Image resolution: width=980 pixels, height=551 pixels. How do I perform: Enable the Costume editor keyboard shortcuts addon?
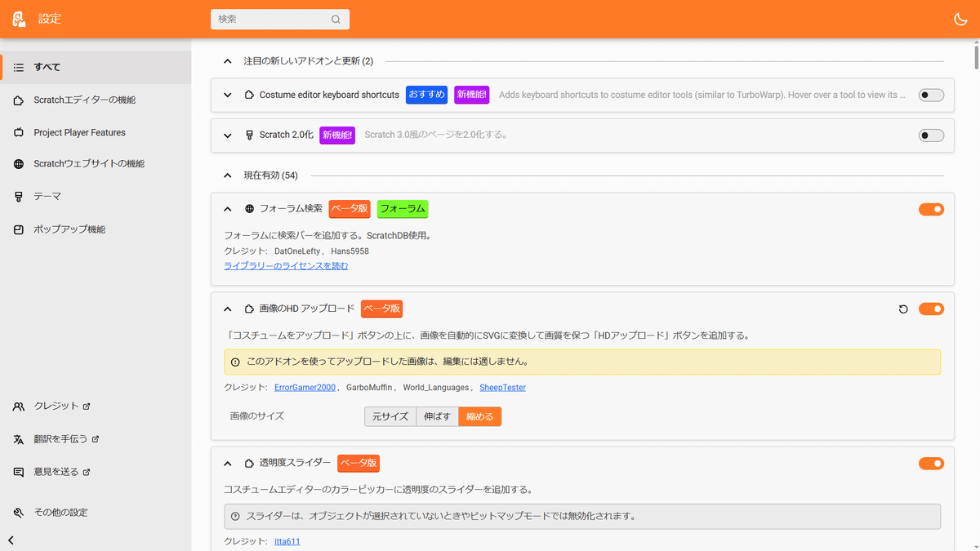coord(930,95)
